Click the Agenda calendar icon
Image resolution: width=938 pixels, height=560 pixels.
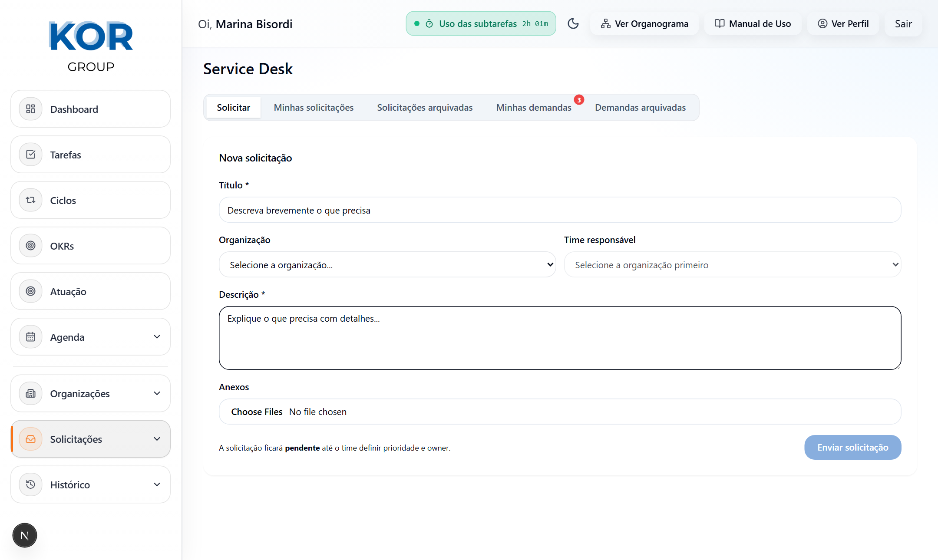click(30, 336)
